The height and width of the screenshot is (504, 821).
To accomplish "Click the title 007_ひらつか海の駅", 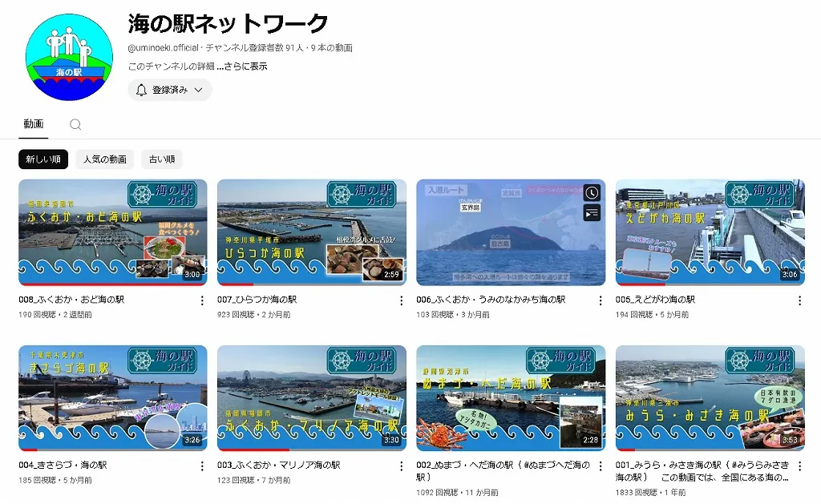I will pyautogui.click(x=257, y=300).
